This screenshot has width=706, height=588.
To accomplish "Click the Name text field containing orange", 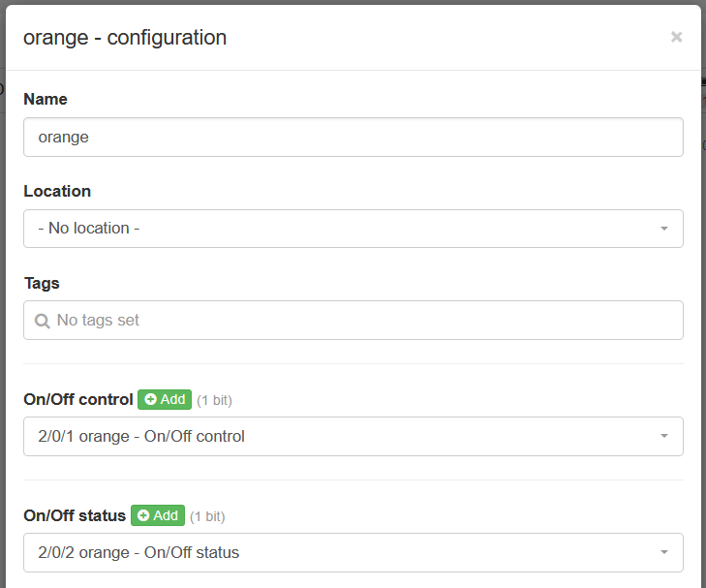I will point(353,138).
